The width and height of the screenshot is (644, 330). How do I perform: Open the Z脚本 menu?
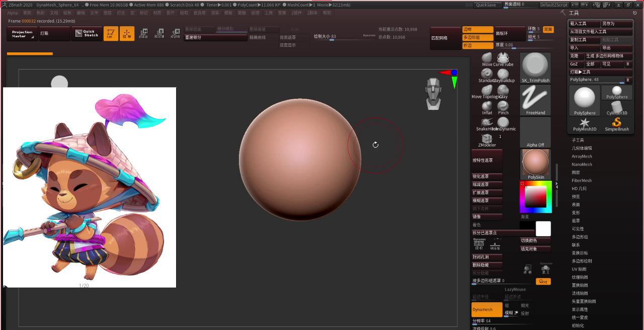312,13
